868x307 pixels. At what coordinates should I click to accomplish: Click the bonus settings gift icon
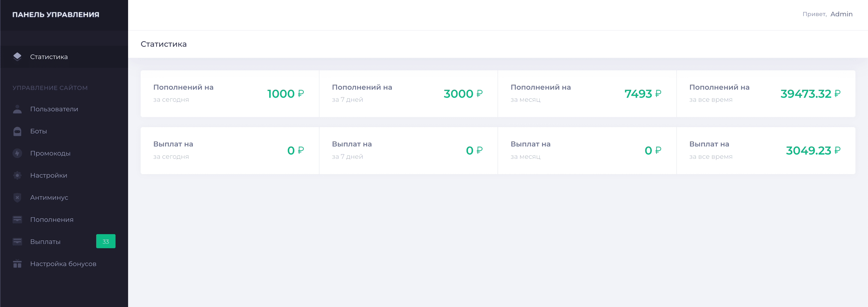point(17,264)
